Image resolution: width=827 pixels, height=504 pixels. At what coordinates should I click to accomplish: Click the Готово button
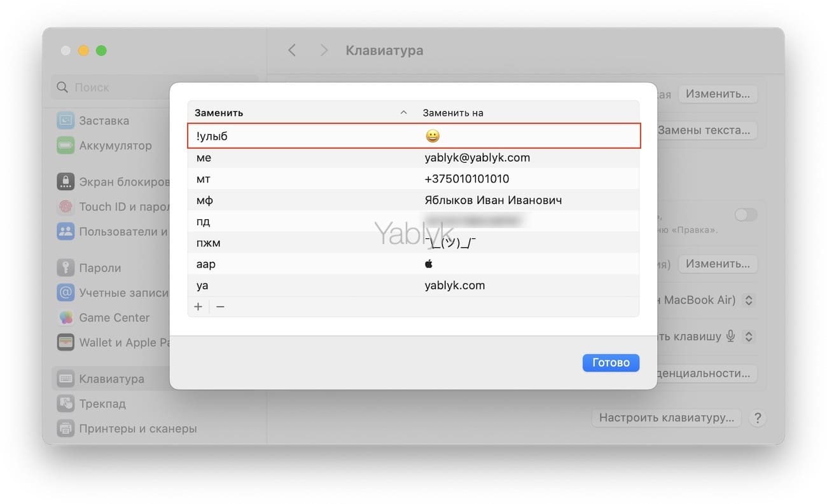(611, 363)
